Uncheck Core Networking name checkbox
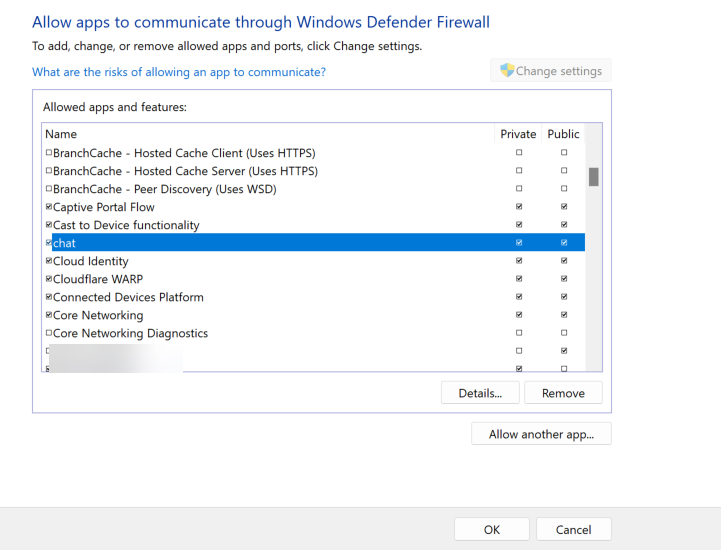 pos(49,315)
